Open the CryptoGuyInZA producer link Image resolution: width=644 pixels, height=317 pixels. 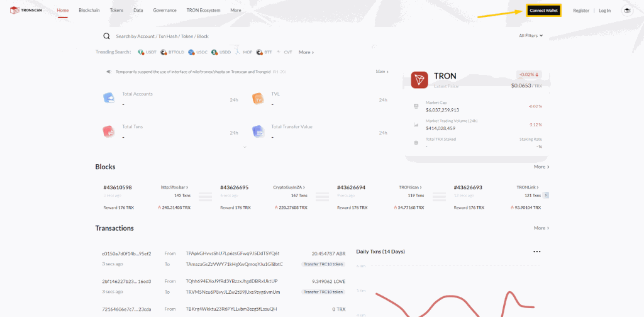pos(289,187)
